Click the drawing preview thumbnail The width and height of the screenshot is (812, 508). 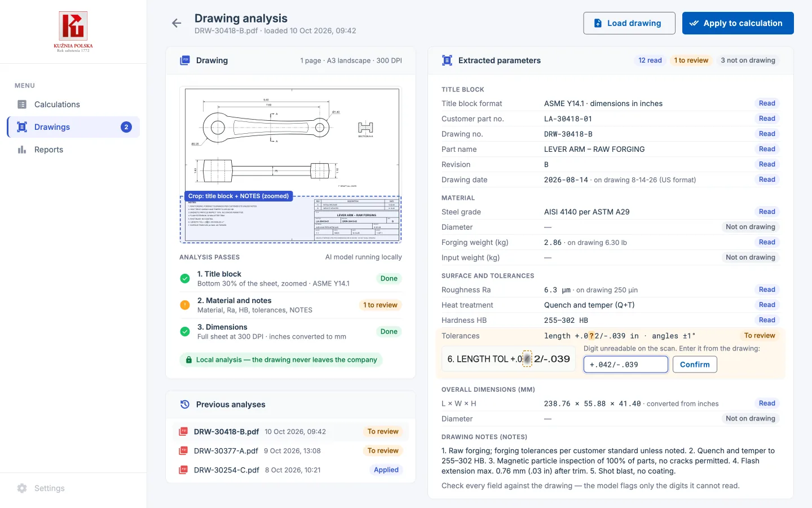click(x=290, y=165)
